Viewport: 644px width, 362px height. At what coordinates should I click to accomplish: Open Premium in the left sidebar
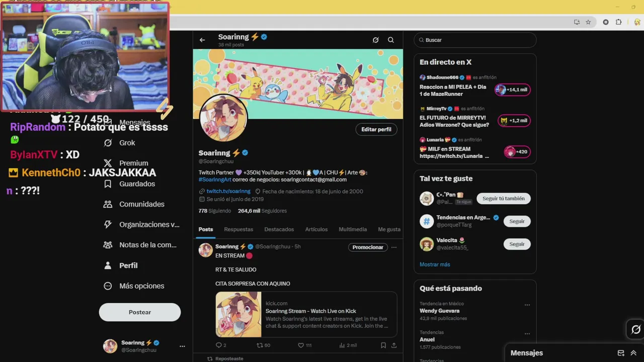coord(126,163)
